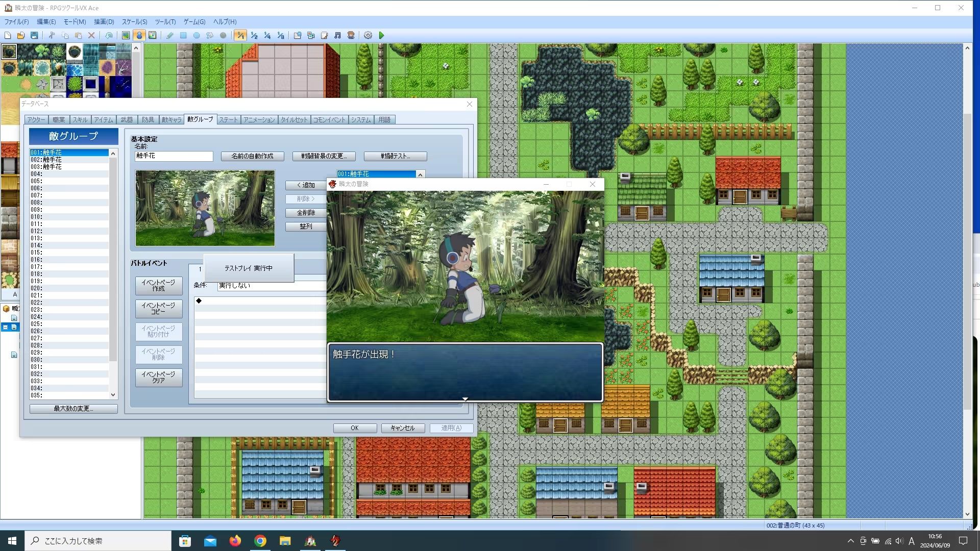Click the Undo toolbar icon
Screen dimensions: 980x551
coord(109,35)
